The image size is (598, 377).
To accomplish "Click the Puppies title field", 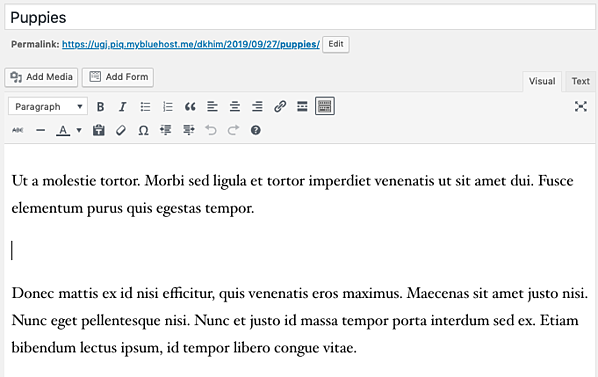I will click(300, 18).
